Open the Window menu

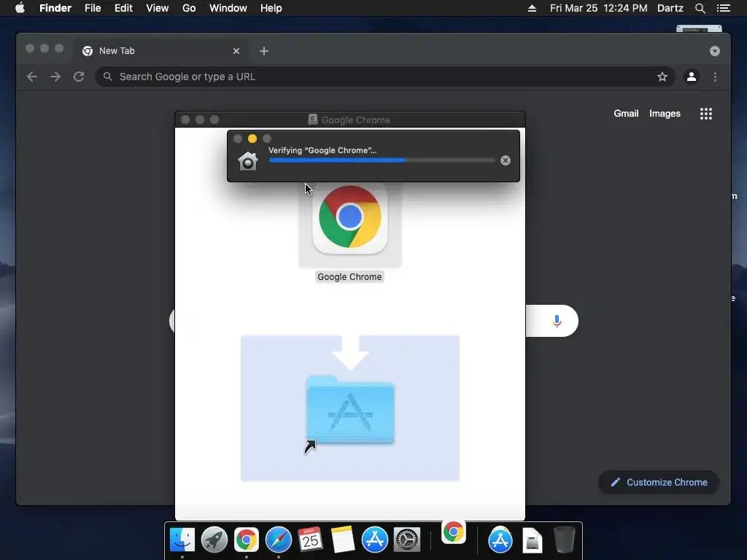pyautogui.click(x=228, y=8)
